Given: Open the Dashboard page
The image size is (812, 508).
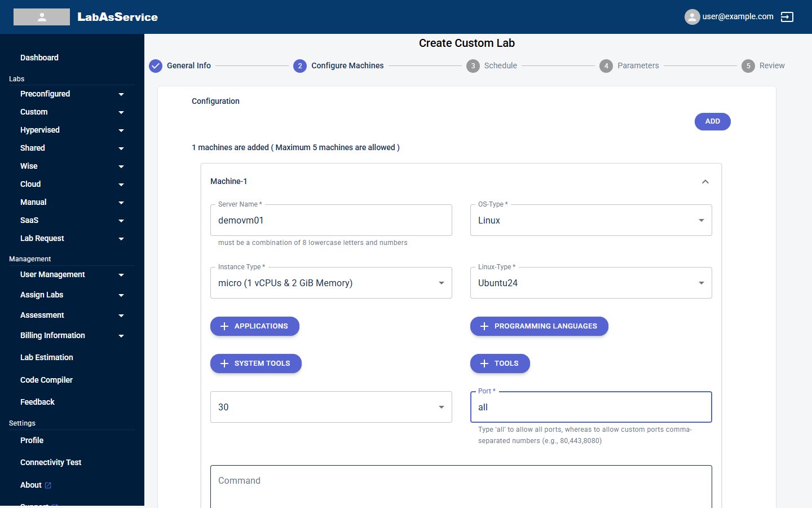Looking at the screenshot, I should coord(39,58).
